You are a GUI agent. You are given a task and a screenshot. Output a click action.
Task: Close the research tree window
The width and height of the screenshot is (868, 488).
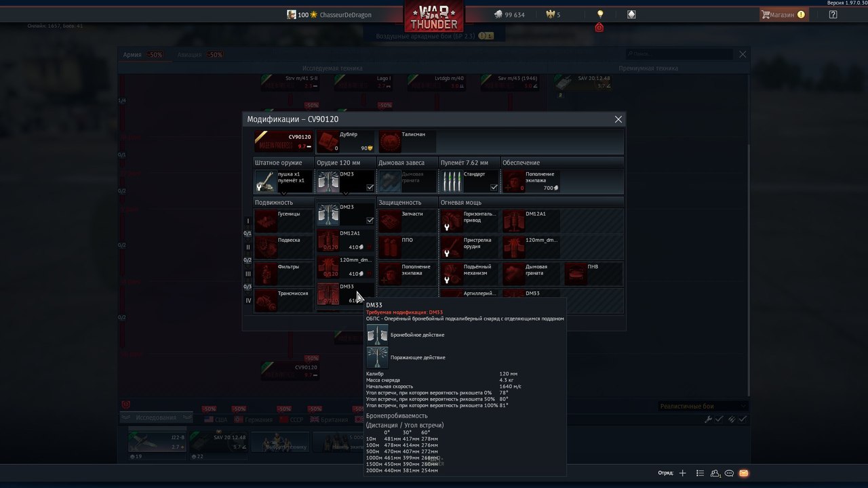pos(743,54)
